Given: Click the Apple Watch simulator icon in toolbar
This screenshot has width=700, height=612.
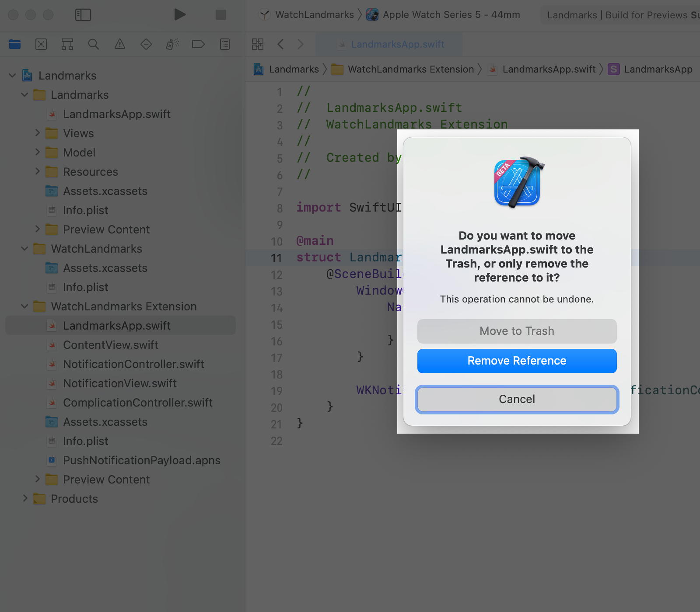Looking at the screenshot, I should point(372,15).
